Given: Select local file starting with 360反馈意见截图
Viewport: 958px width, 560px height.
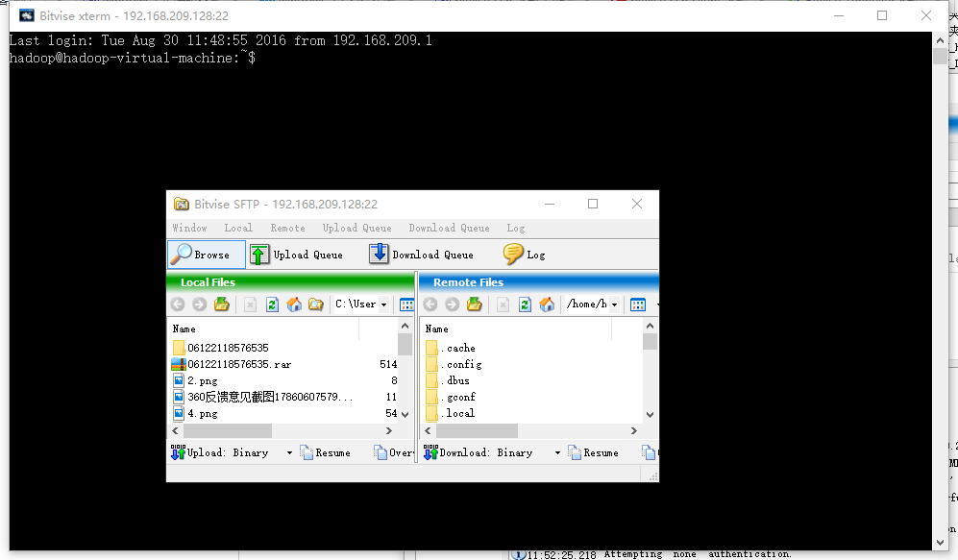Looking at the screenshot, I should tap(262, 397).
